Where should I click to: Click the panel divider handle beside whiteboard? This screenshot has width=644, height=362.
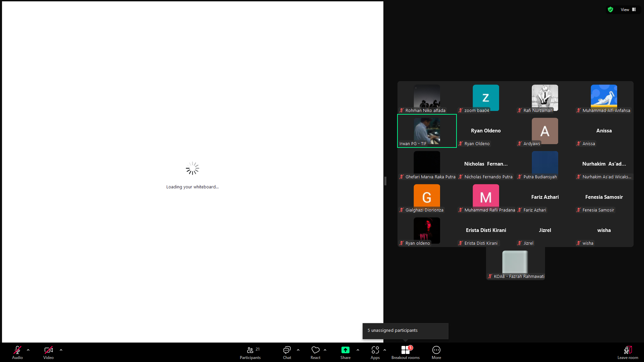pos(385,181)
